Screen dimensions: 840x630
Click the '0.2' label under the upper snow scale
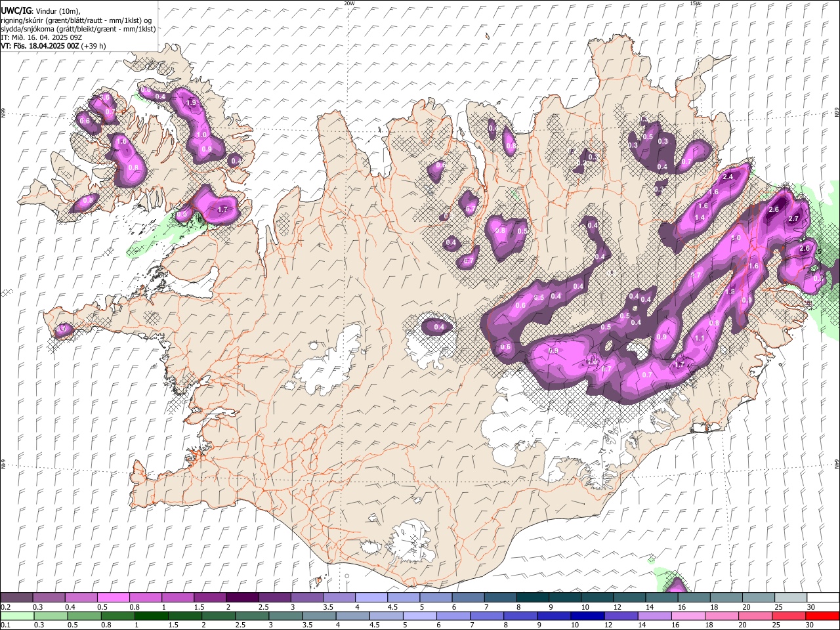5,607
